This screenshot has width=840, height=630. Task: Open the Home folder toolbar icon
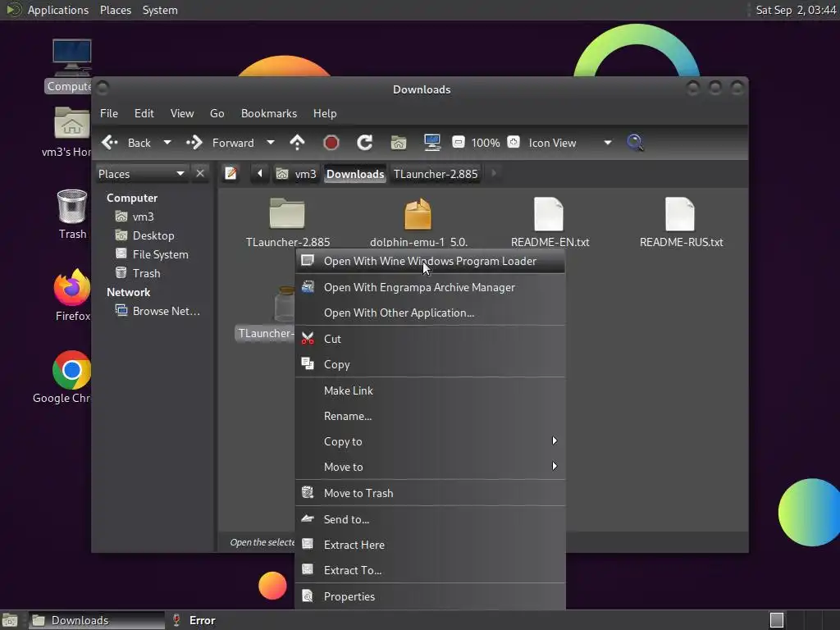tap(399, 143)
